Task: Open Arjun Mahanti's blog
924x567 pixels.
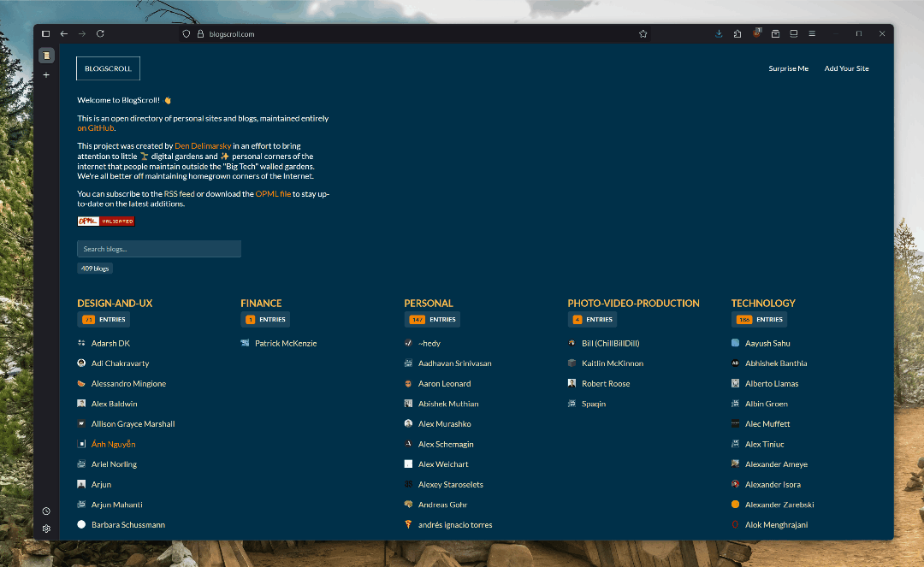Action: click(116, 505)
